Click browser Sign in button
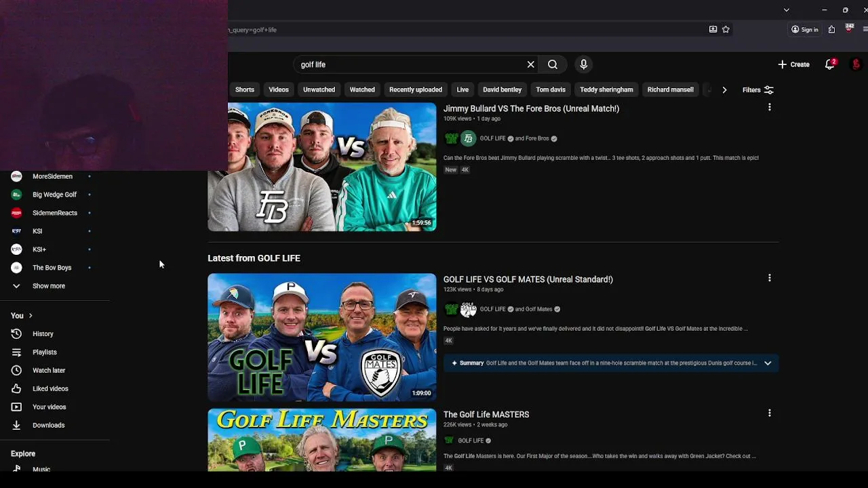Image resolution: width=868 pixels, height=488 pixels. 805,29
